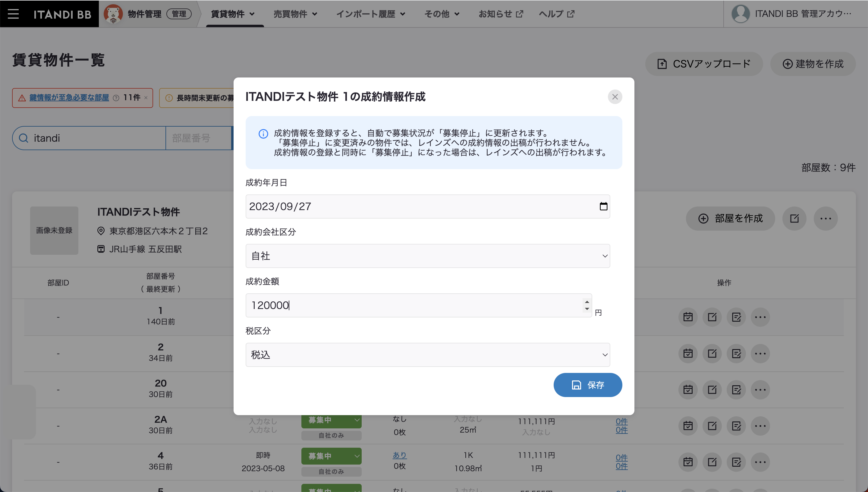Open more options for room 20 row
This screenshot has width=868, height=492.
[760, 389]
